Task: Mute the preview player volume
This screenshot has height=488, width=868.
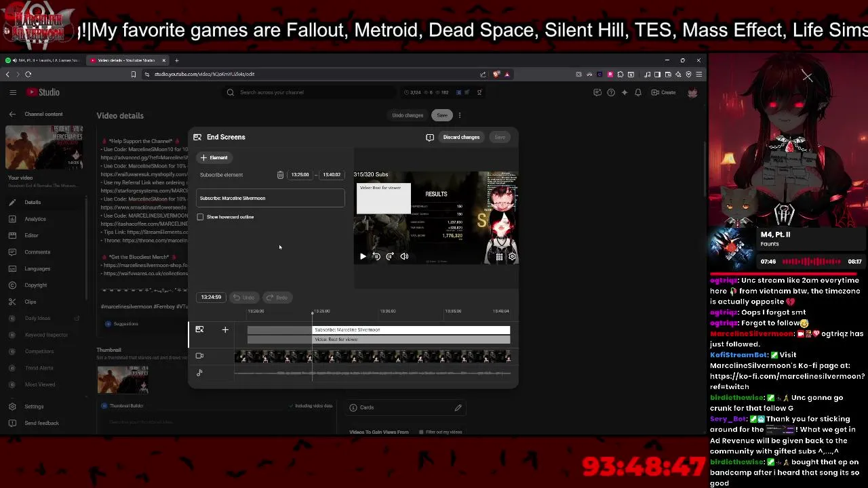Action: click(x=404, y=256)
